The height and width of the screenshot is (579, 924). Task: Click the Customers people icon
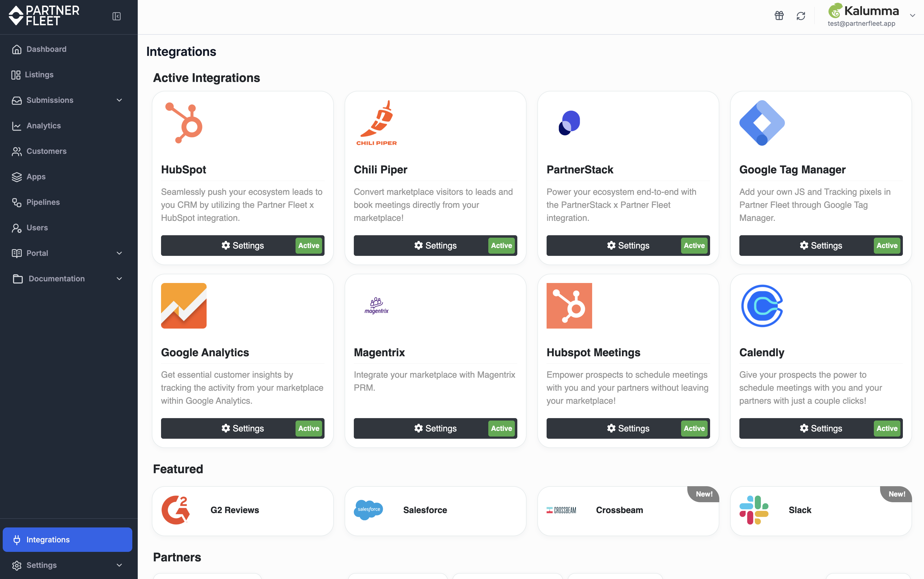coord(17,151)
